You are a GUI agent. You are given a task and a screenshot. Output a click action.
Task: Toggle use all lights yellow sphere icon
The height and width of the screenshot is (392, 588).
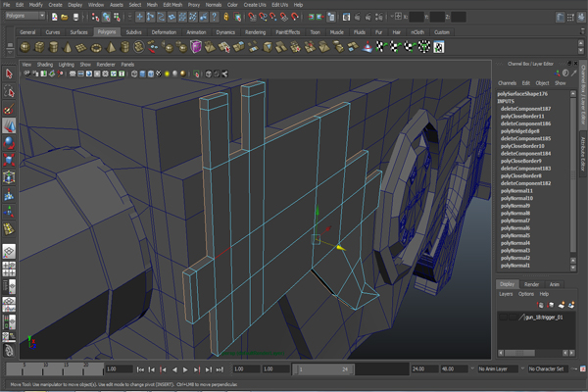tap(168, 73)
